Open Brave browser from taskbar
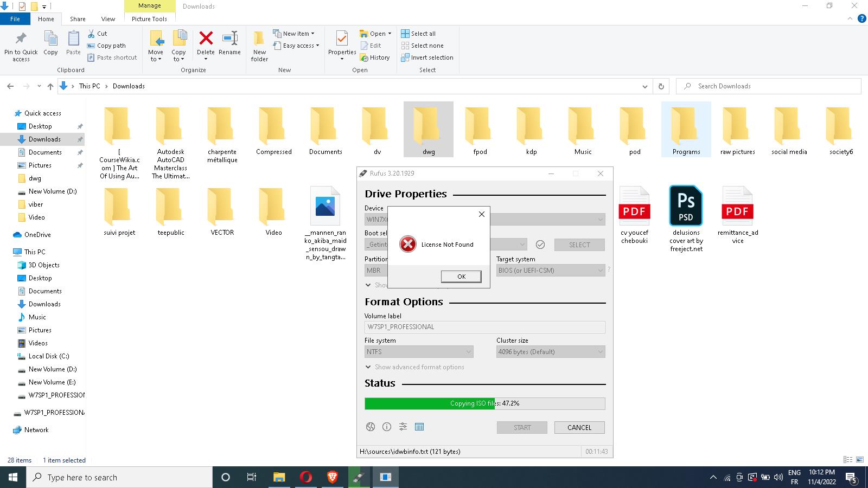Screen dimensions: 868x488 (x=332, y=477)
